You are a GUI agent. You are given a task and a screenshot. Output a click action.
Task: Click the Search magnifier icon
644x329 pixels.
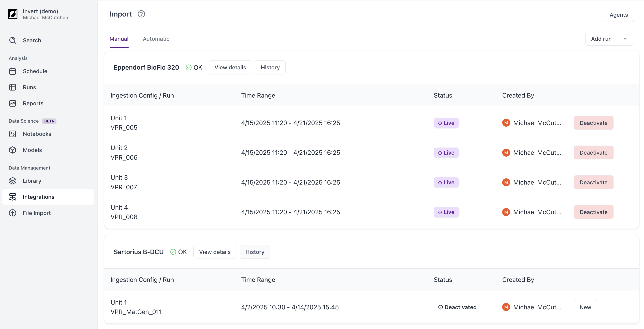click(x=13, y=40)
